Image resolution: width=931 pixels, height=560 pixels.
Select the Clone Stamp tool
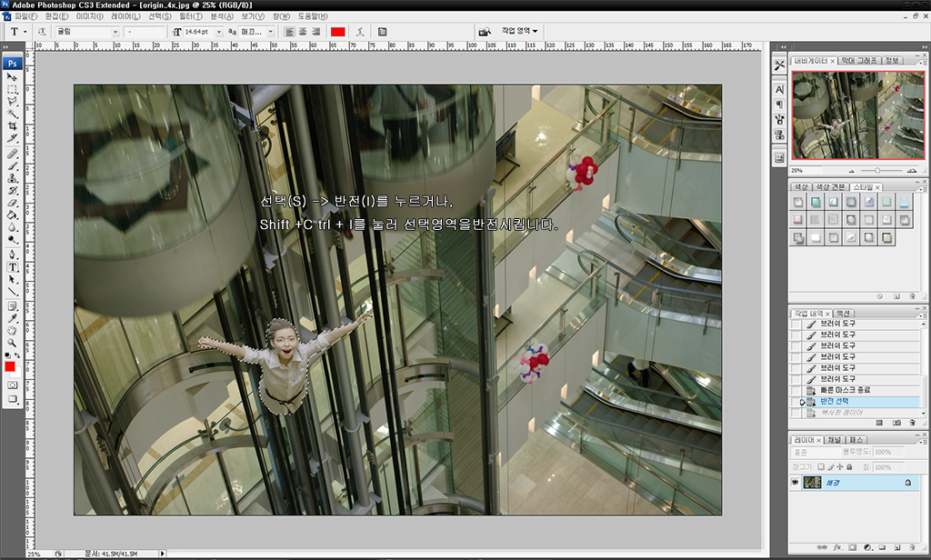[x=12, y=178]
